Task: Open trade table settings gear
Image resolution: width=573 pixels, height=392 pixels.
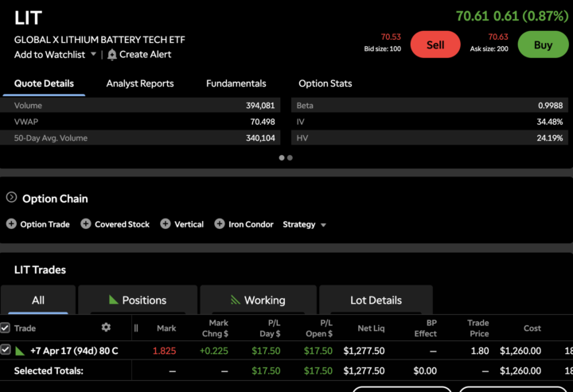Action: coord(106,328)
